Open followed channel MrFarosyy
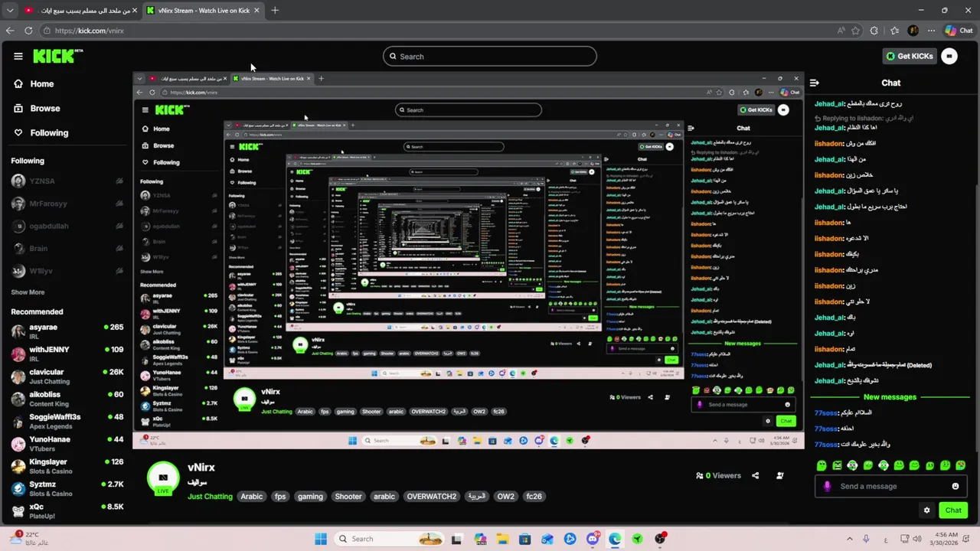Screen dimensions: 980x551 [x=67, y=204]
